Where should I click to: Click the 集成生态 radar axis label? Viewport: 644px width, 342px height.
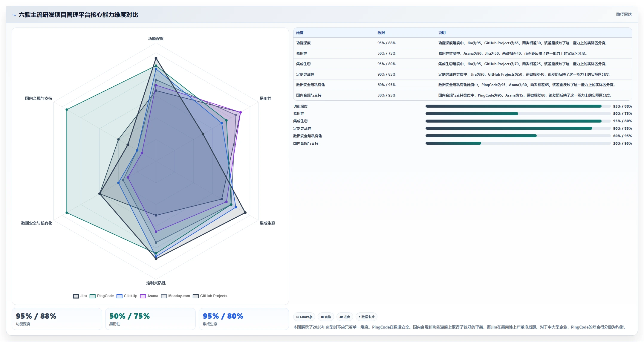pyautogui.click(x=267, y=223)
